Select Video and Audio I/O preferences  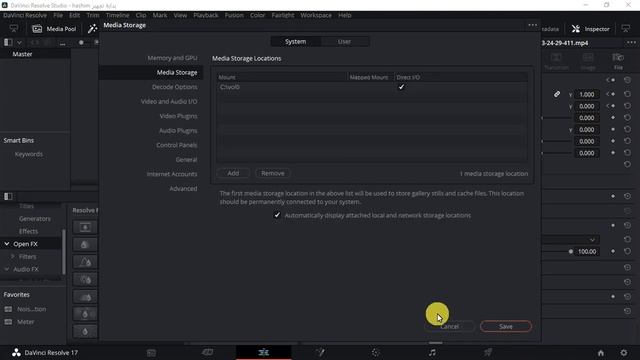click(169, 101)
